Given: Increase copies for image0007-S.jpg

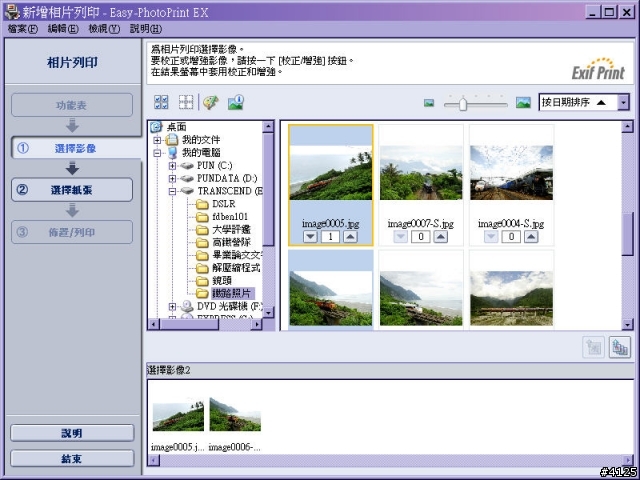Looking at the screenshot, I should point(440,237).
